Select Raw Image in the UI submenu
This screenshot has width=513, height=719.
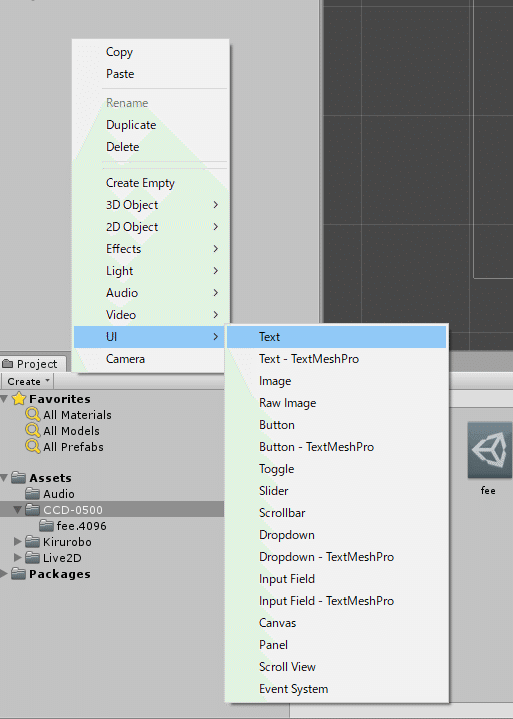coord(336,403)
